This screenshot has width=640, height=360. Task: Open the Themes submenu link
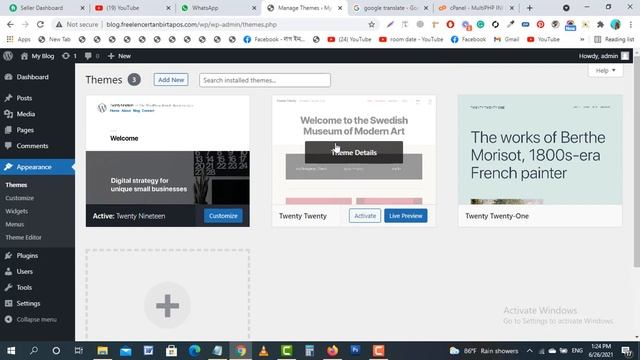coord(16,185)
